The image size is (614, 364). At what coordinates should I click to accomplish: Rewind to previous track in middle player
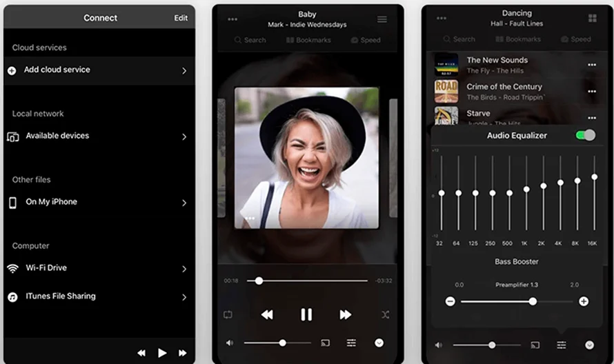tap(267, 314)
